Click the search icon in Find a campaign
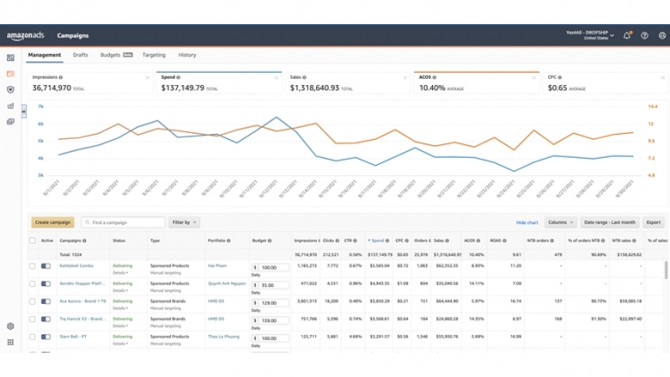 pos(88,222)
